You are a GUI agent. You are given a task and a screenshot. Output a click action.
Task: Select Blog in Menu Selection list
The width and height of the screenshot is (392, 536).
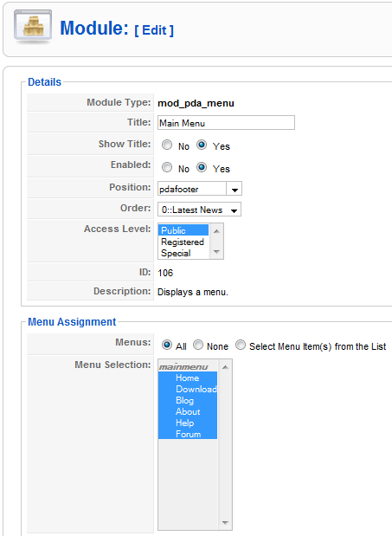pos(188,400)
